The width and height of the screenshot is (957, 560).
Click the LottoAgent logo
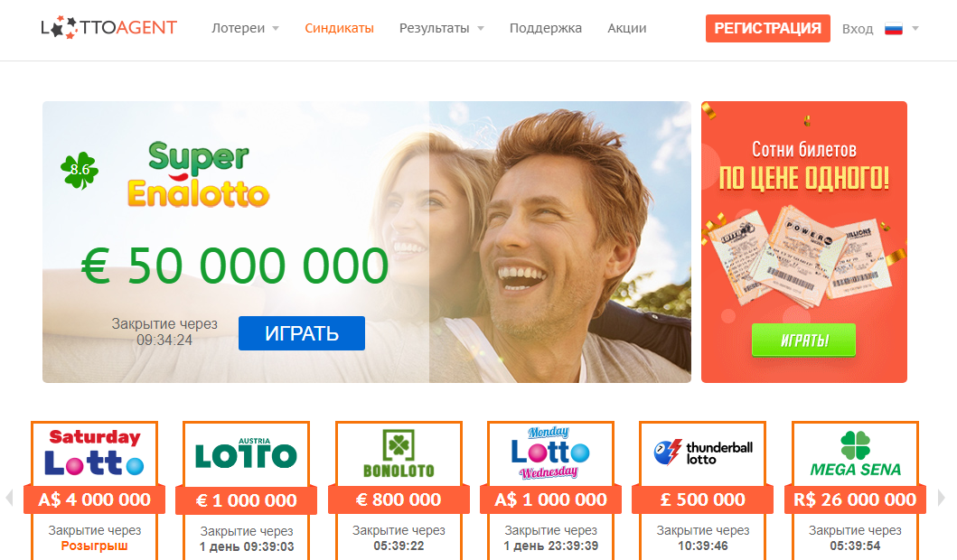point(108,27)
